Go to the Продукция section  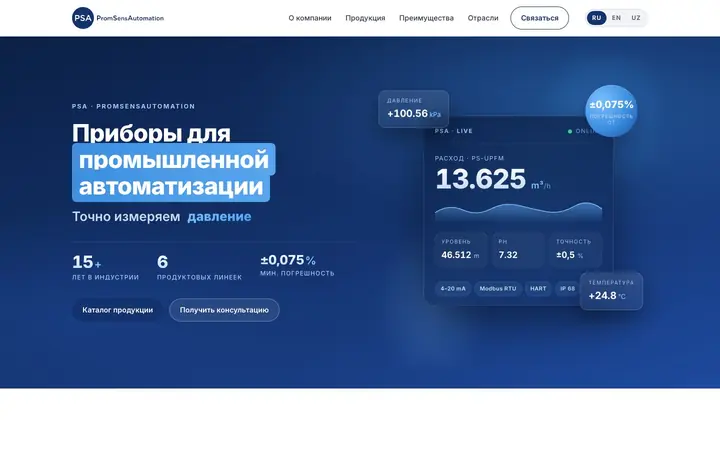pos(365,18)
